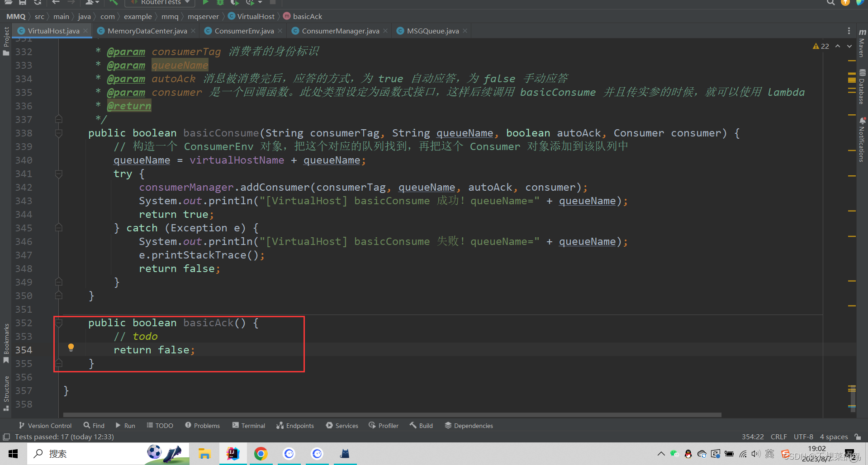
Task: Open the editor tabs more-options menu
Action: pos(849,31)
